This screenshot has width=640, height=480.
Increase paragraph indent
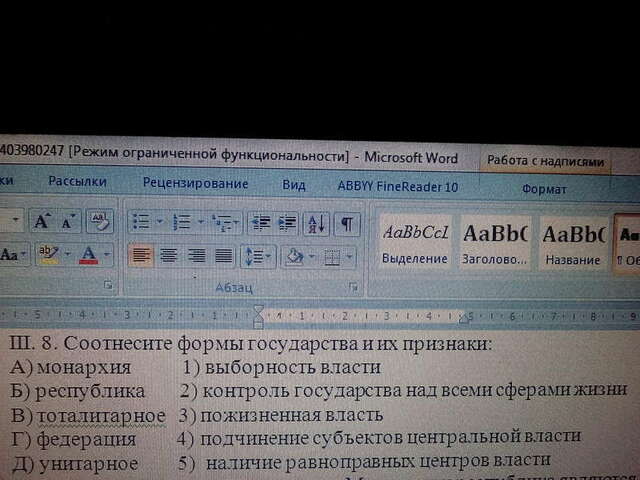[x=287, y=223]
